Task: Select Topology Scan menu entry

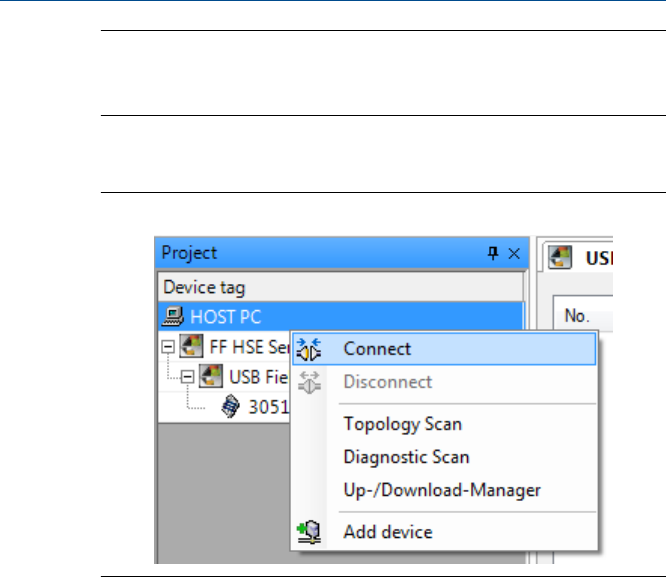Action: (x=402, y=424)
